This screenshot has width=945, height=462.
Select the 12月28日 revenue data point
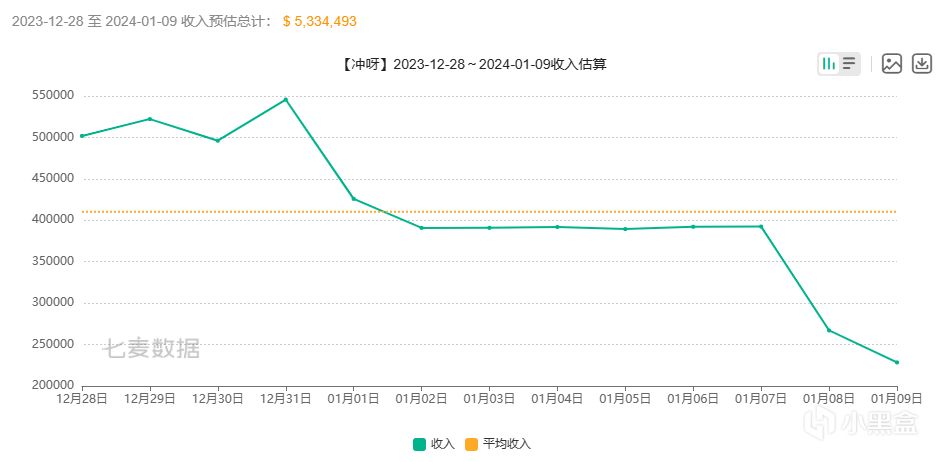(x=82, y=136)
